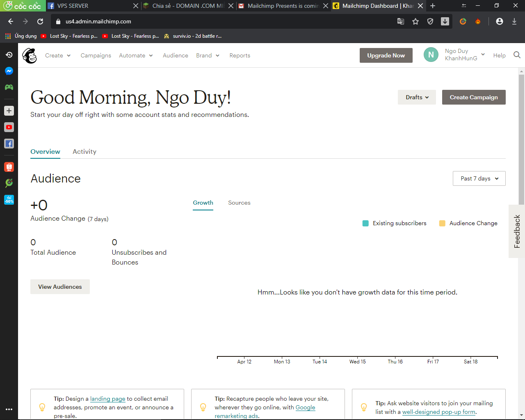Open Reports in navigation
Viewport: 525px width, 420px height.
[240, 55]
